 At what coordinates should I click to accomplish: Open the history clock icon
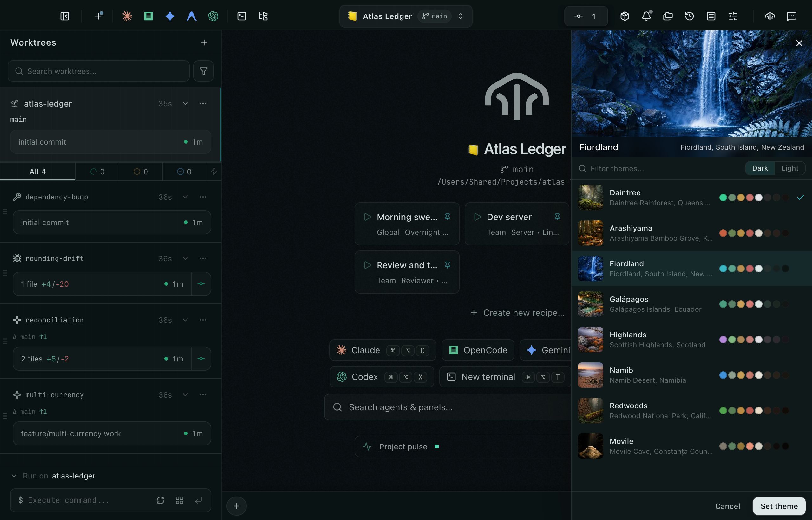pyautogui.click(x=689, y=16)
